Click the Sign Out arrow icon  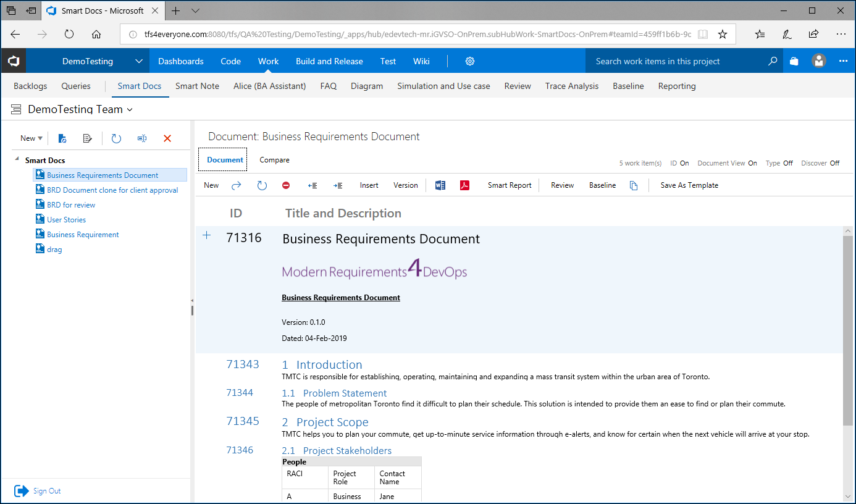(x=22, y=491)
